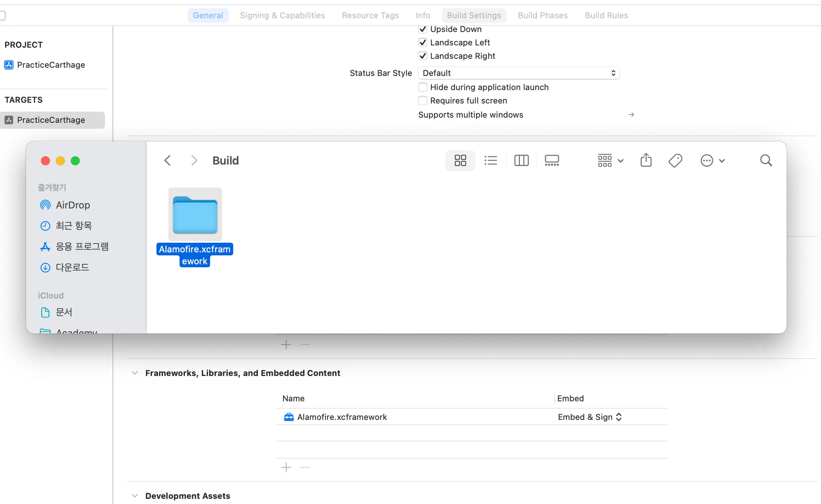Enable Requires full screen
This screenshot has width=821, height=504.
click(x=423, y=100)
